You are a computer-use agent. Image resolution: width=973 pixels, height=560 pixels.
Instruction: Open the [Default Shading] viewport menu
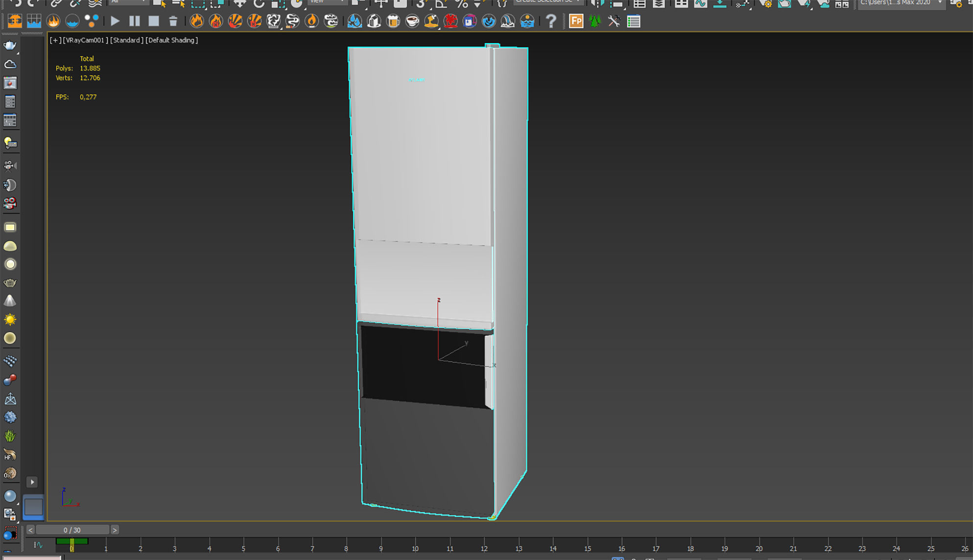[172, 40]
